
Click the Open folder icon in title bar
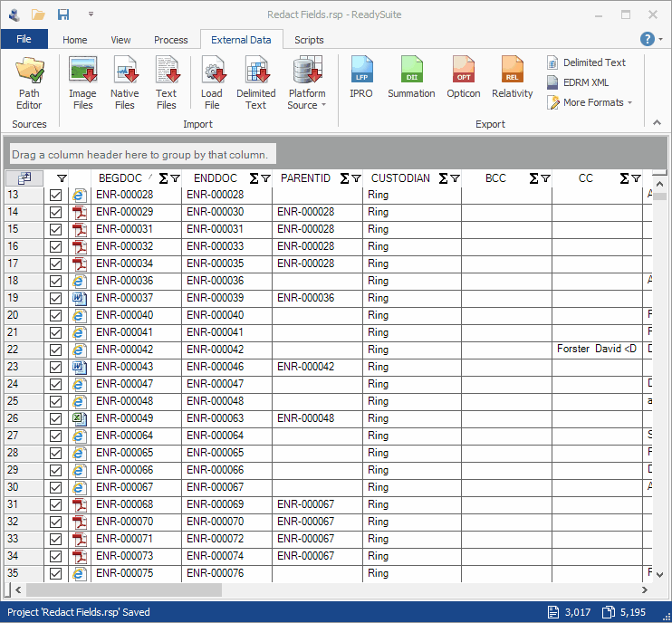pos(38,14)
